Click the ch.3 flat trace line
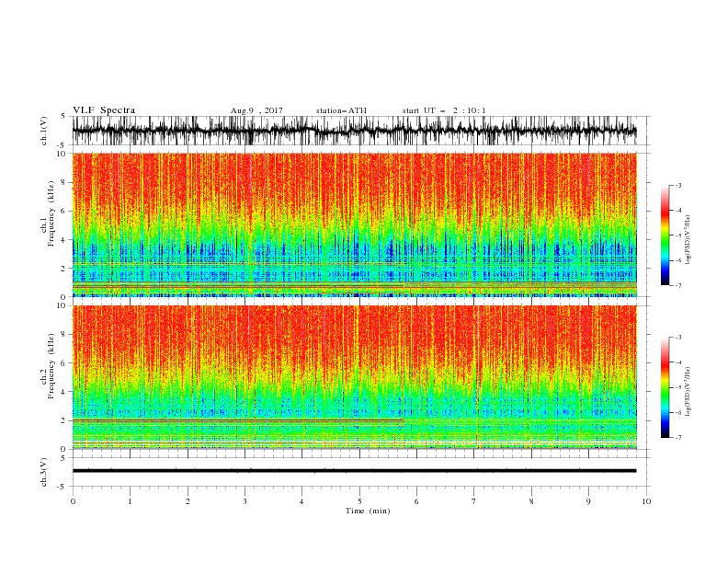The width and height of the screenshot is (728, 563). pos(354,471)
